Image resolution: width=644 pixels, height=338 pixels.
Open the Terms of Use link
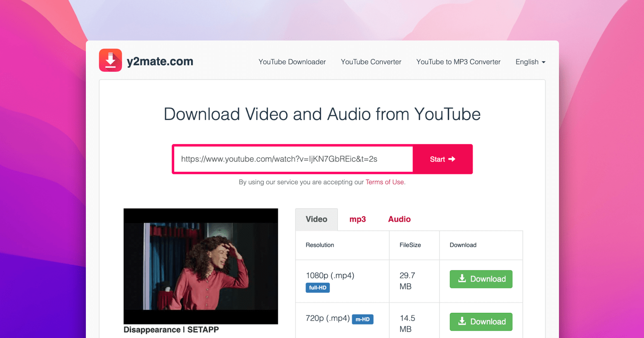pyautogui.click(x=384, y=182)
